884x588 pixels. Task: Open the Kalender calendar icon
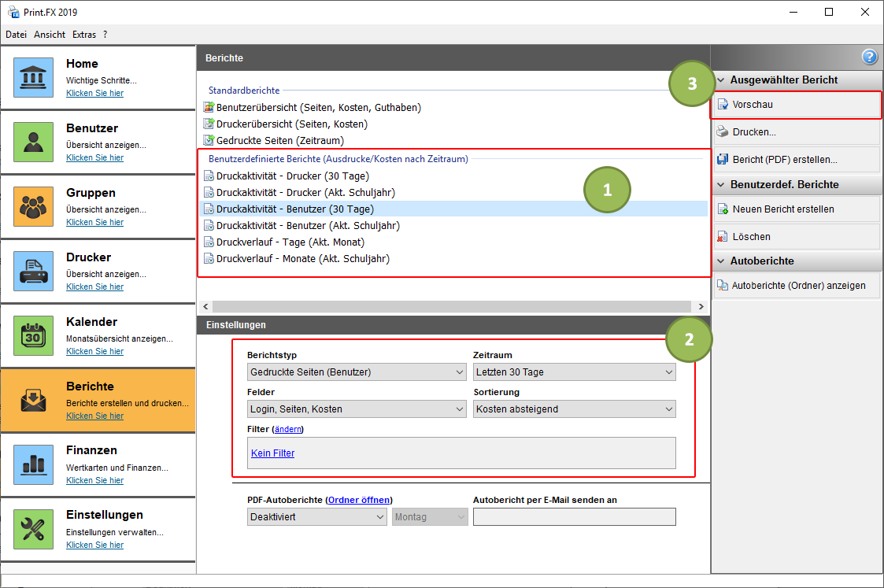[x=33, y=335]
